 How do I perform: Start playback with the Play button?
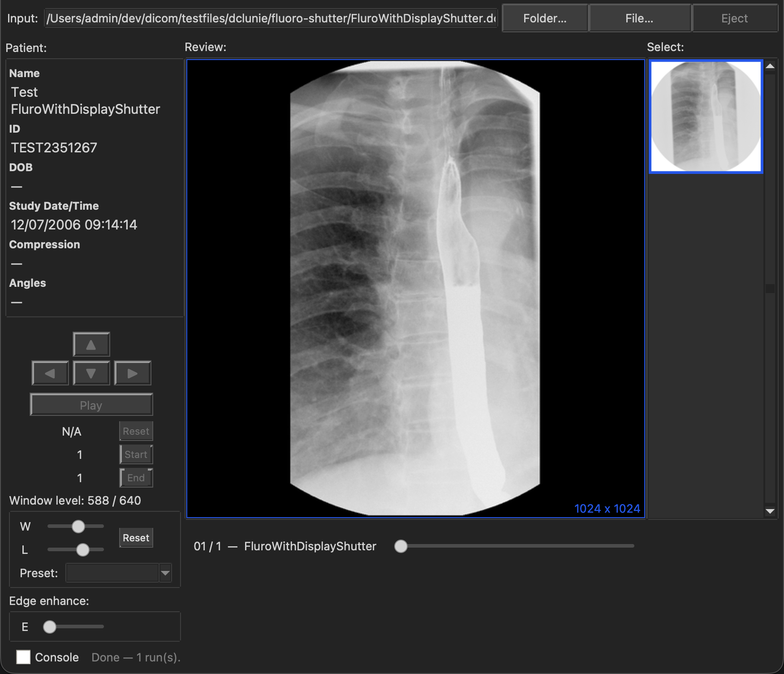[91, 405]
